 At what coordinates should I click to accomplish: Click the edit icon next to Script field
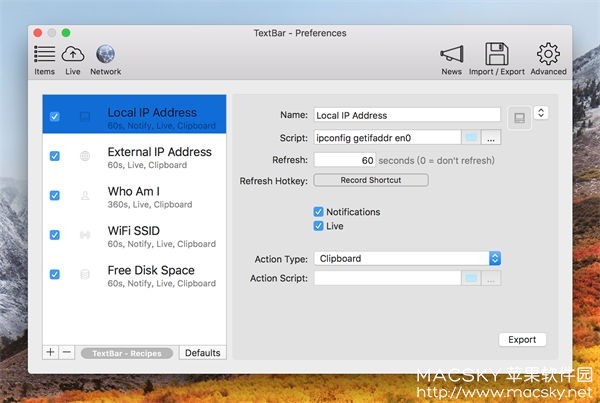471,137
